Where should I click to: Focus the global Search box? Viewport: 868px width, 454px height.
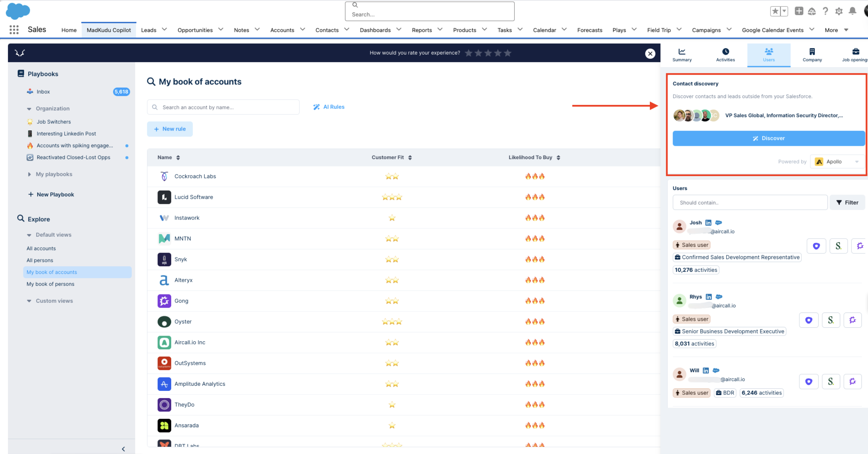(429, 11)
